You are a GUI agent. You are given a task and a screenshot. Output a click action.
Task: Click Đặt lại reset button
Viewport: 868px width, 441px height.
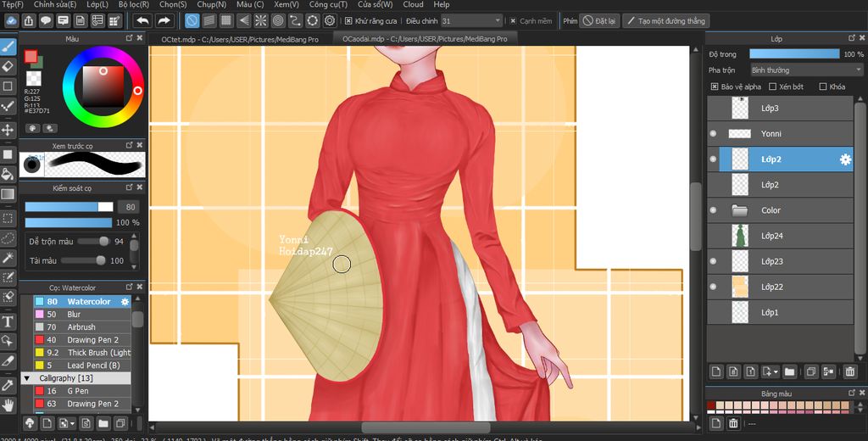(x=599, y=21)
